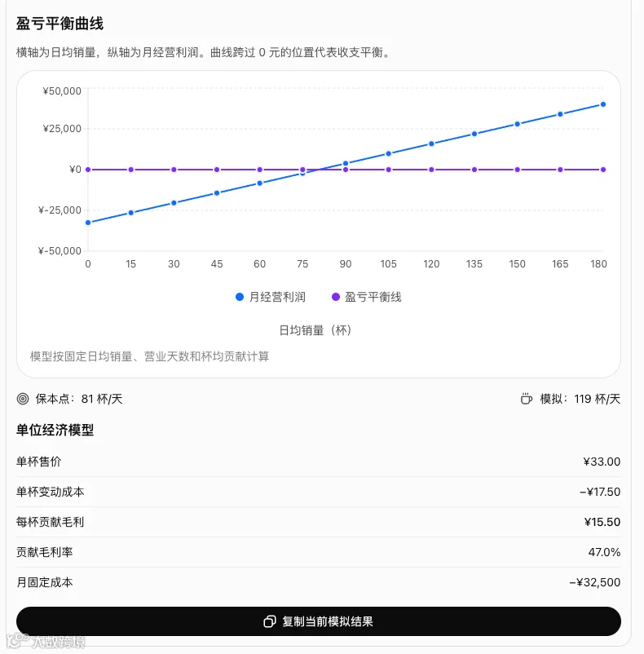Select the blue profit point at 180 cups

[x=603, y=104]
